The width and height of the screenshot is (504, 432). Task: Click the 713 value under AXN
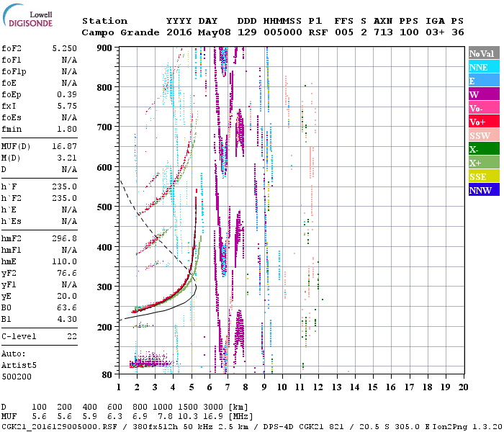click(x=383, y=32)
